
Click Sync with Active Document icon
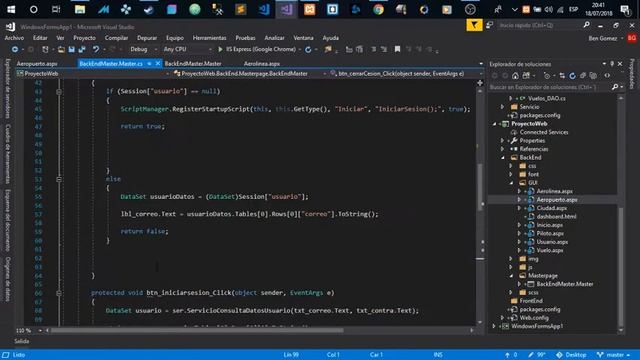click(562, 76)
